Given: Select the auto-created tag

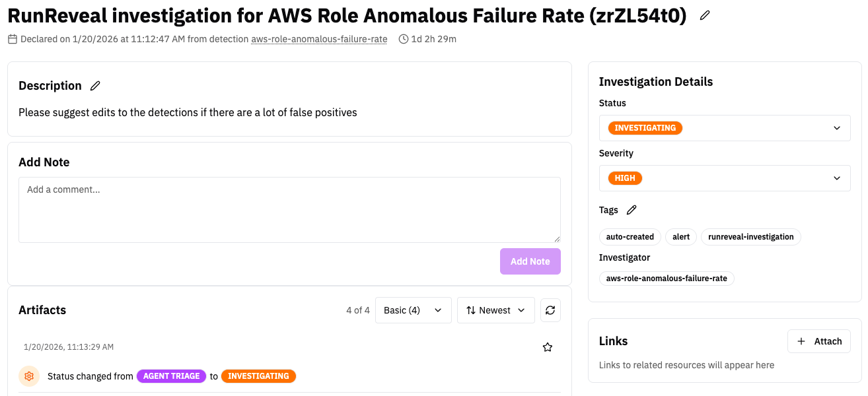Looking at the screenshot, I should coord(630,237).
